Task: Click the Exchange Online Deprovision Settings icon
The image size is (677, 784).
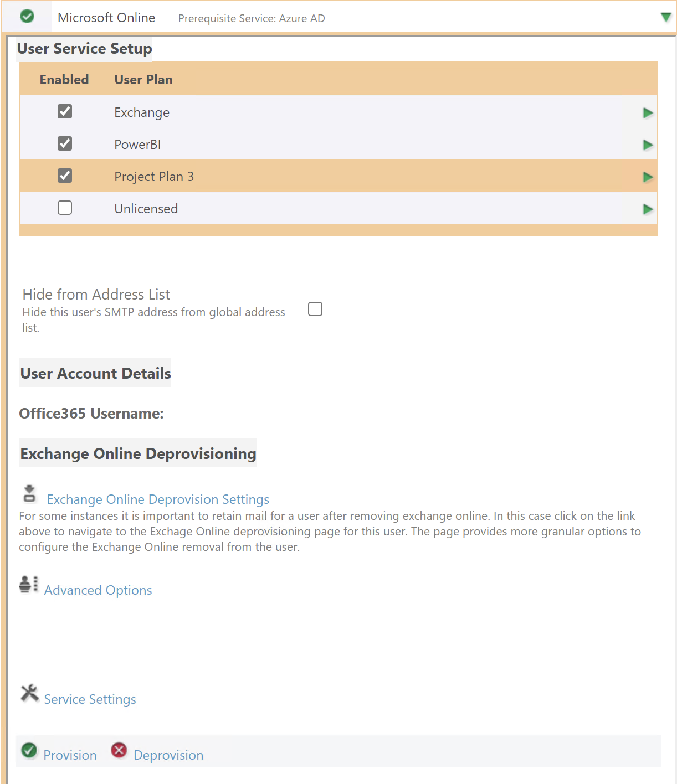Action: click(x=30, y=493)
